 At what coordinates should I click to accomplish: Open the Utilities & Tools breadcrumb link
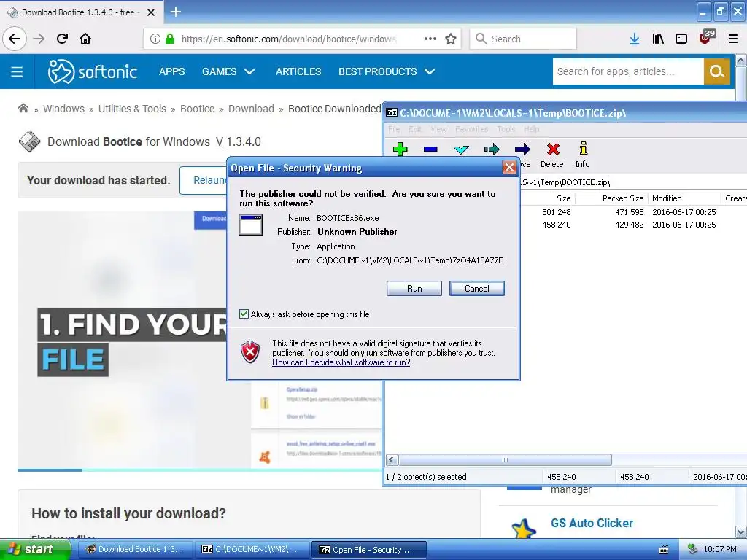tap(132, 109)
